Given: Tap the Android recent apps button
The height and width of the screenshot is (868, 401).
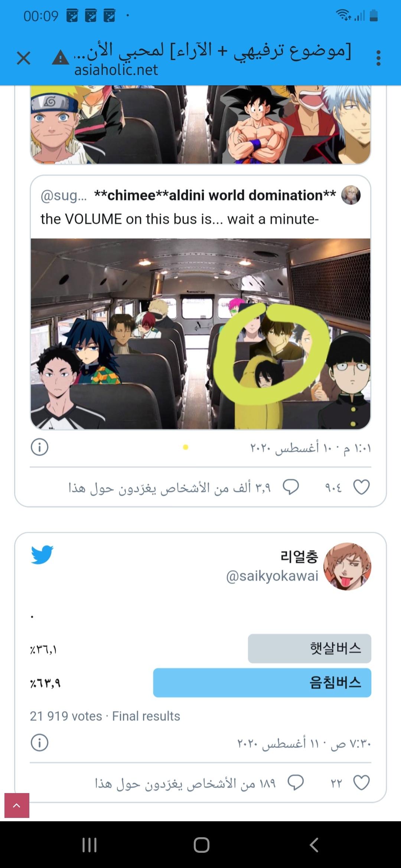Looking at the screenshot, I should [x=89, y=845].
